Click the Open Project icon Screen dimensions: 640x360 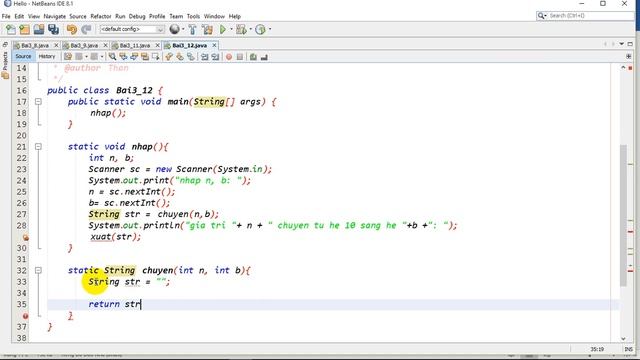pos(39,29)
